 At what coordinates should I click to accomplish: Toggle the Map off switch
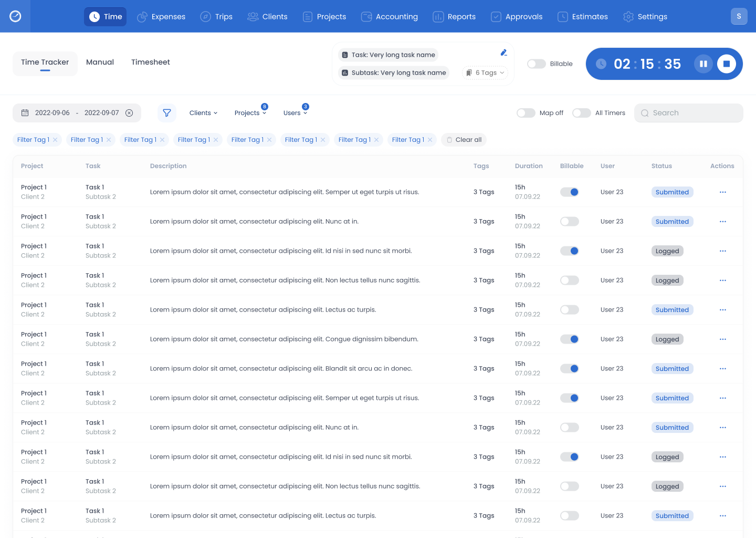point(526,113)
